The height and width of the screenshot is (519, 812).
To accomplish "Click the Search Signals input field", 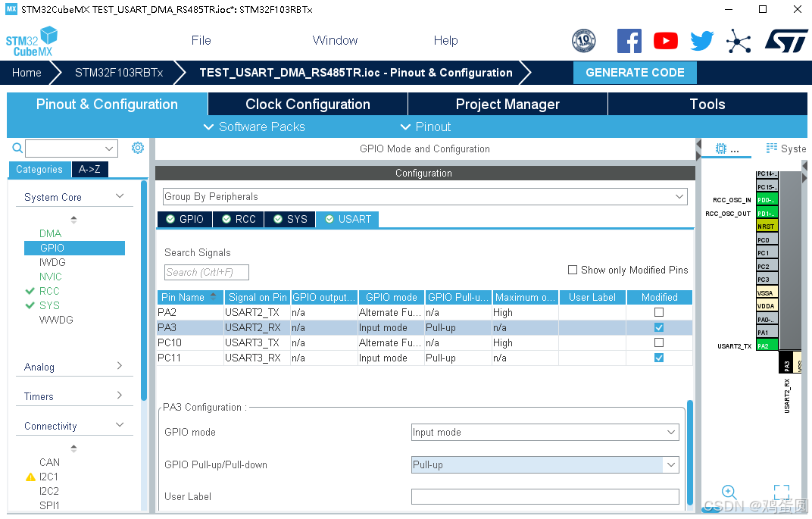I will [x=207, y=273].
